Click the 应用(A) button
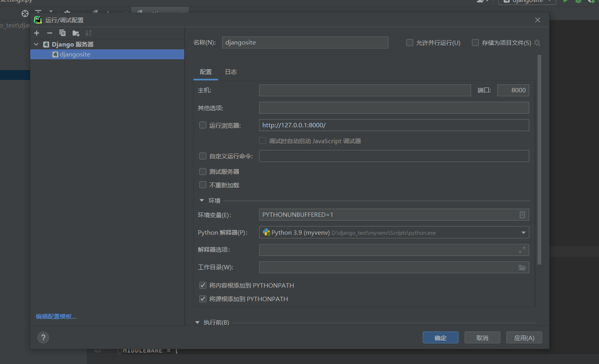Viewport: 599px width, 364px height. click(524, 338)
